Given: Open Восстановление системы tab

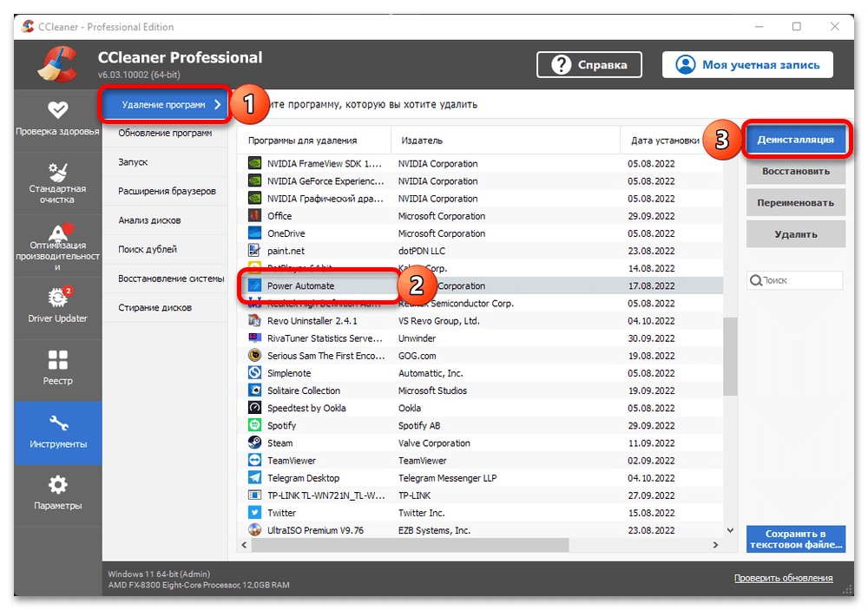Looking at the screenshot, I should coord(165,279).
